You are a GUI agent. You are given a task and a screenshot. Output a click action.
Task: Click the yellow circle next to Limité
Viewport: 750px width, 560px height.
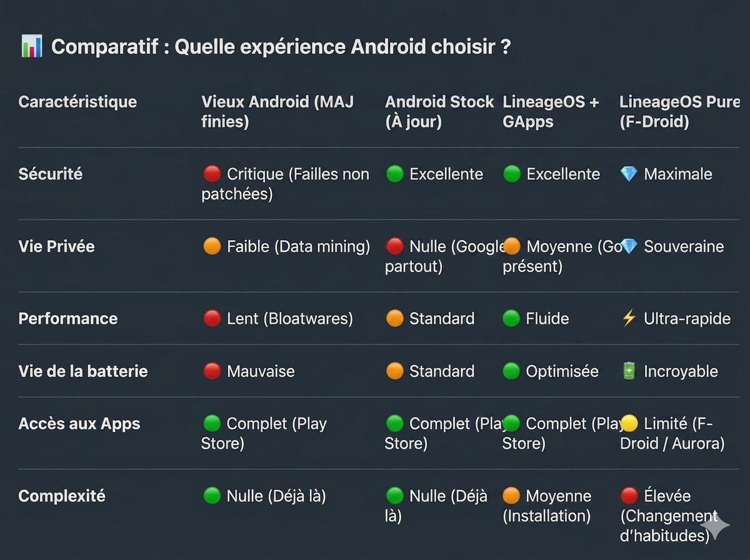pos(629,424)
